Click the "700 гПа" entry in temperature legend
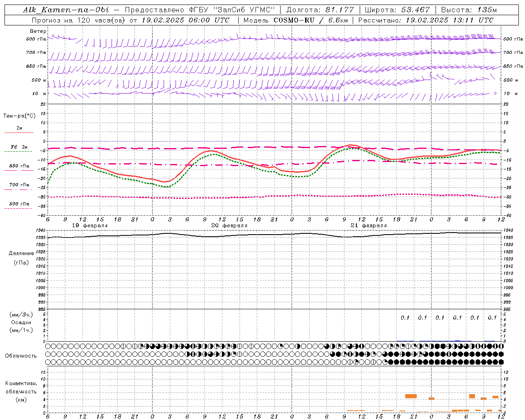 19,185
